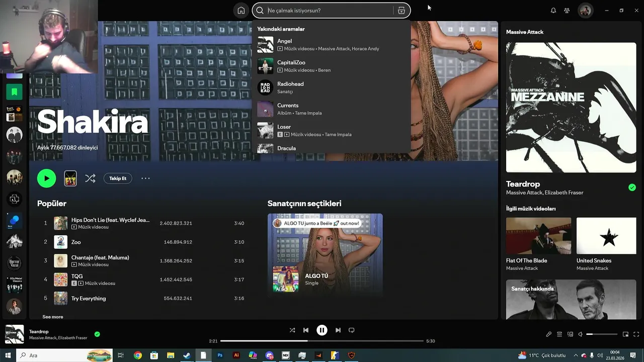The width and height of the screenshot is (644, 362).
Task: Open notifications bell icon
Action: (553, 11)
